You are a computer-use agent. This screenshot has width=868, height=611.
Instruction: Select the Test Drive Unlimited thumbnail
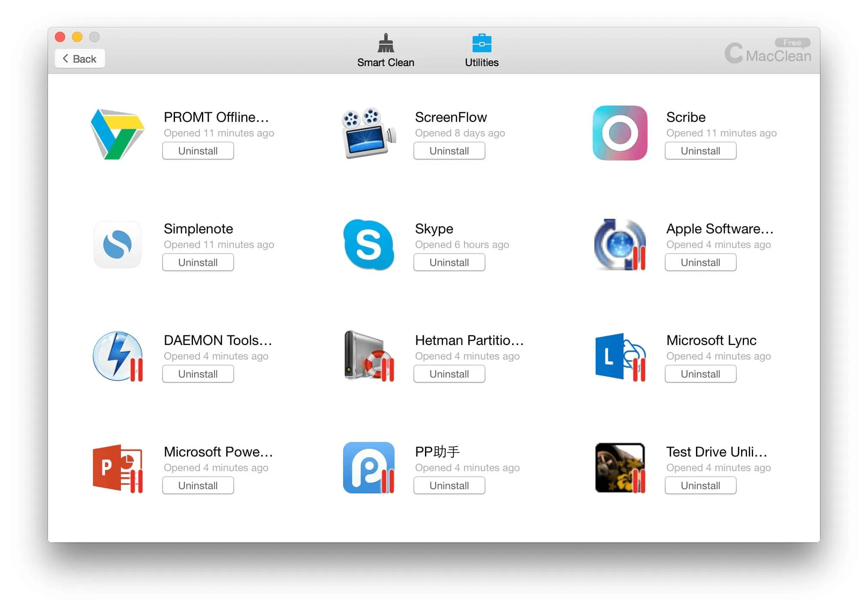[620, 468]
